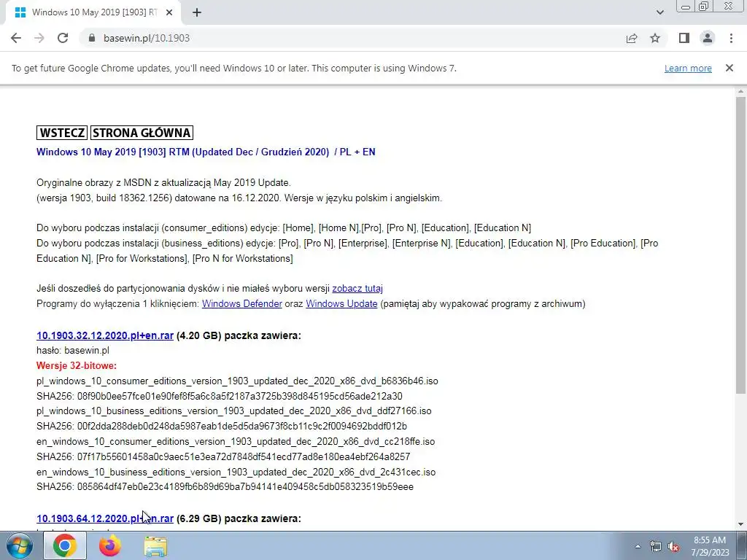
Task: Click the page title heading Windows 10 May 2019 [1903] RTM
Action: pos(206,152)
